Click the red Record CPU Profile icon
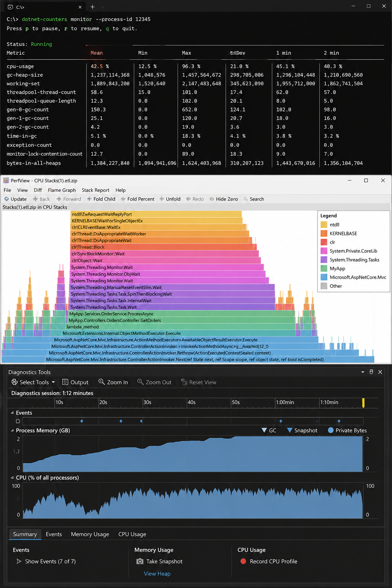The height and width of the screenshot is (588, 392). (x=243, y=561)
